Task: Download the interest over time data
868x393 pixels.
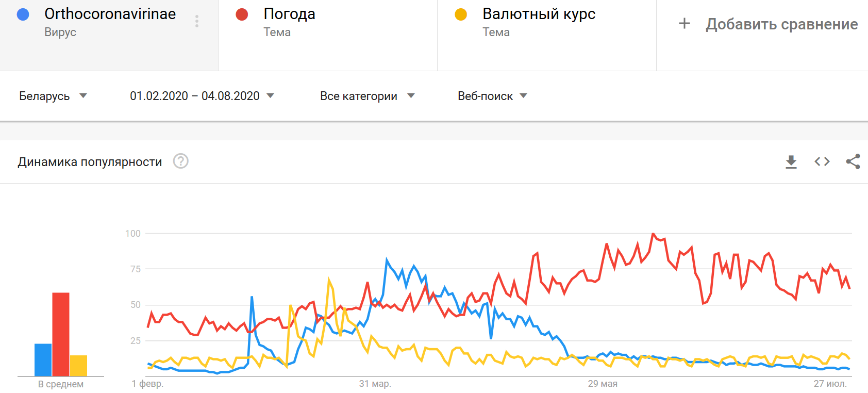Action: pos(791,162)
